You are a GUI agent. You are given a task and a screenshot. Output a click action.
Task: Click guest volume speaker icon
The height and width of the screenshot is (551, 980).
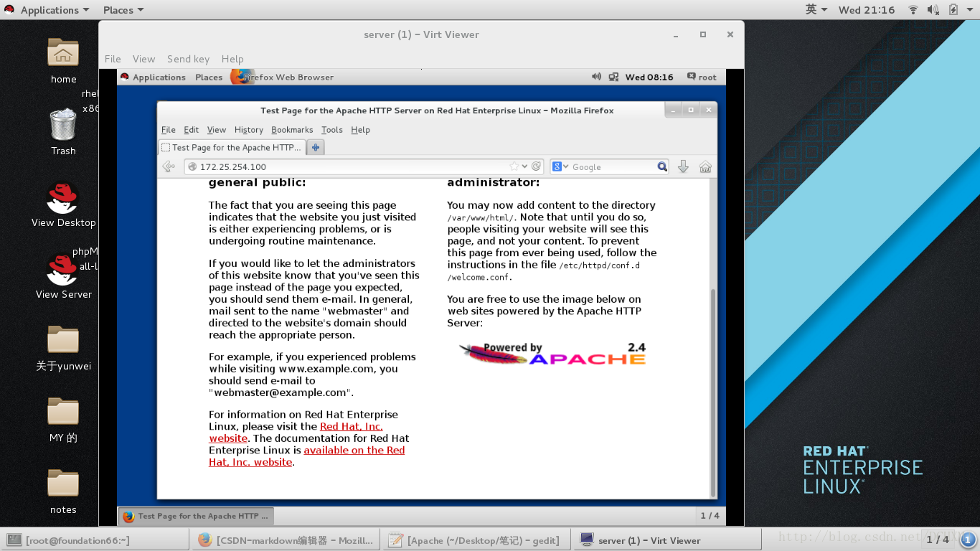click(596, 77)
